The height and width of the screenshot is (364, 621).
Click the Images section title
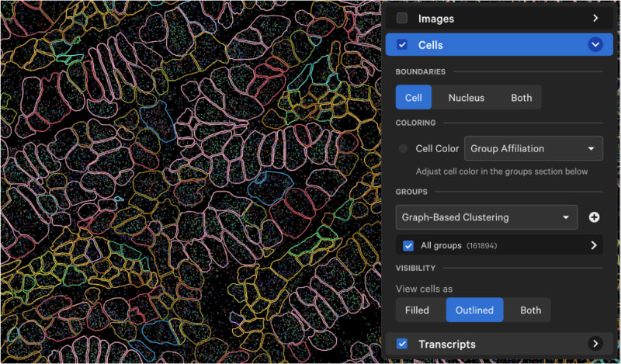(x=436, y=18)
